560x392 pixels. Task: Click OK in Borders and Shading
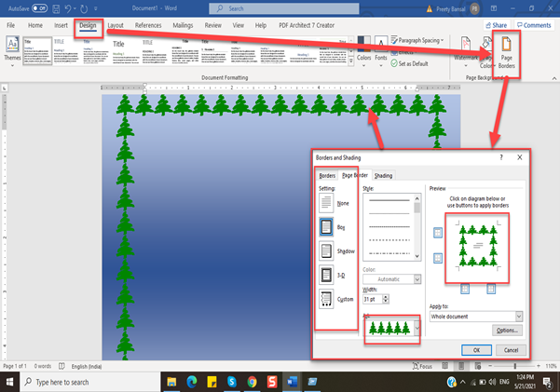tap(476, 350)
